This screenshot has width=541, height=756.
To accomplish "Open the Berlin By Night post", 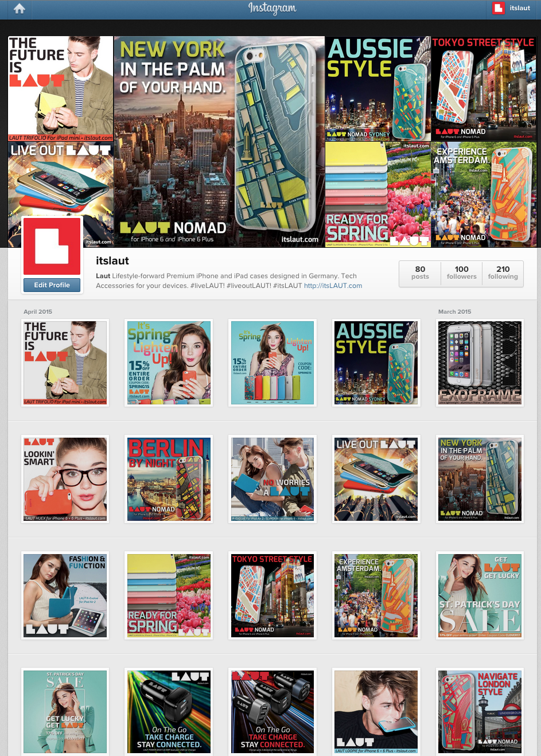I will coord(169,479).
